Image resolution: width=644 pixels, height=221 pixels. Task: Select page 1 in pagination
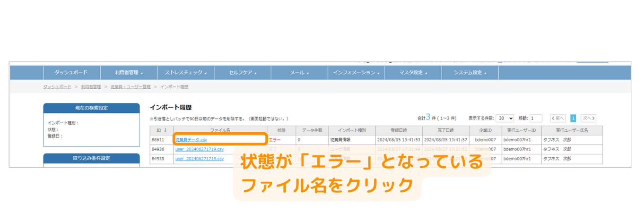573,118
